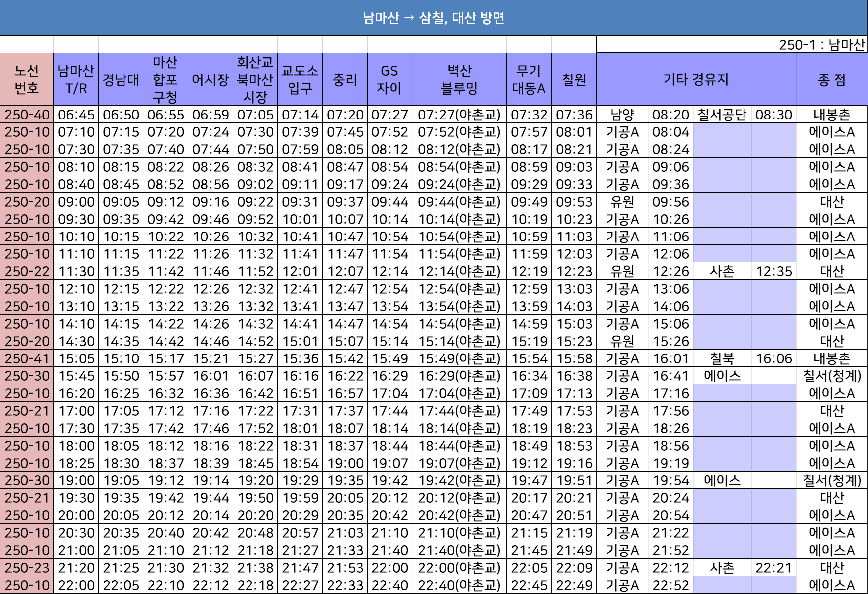Select the '어시장' column header
Screen dimensions: 868x594
[210, 80]
